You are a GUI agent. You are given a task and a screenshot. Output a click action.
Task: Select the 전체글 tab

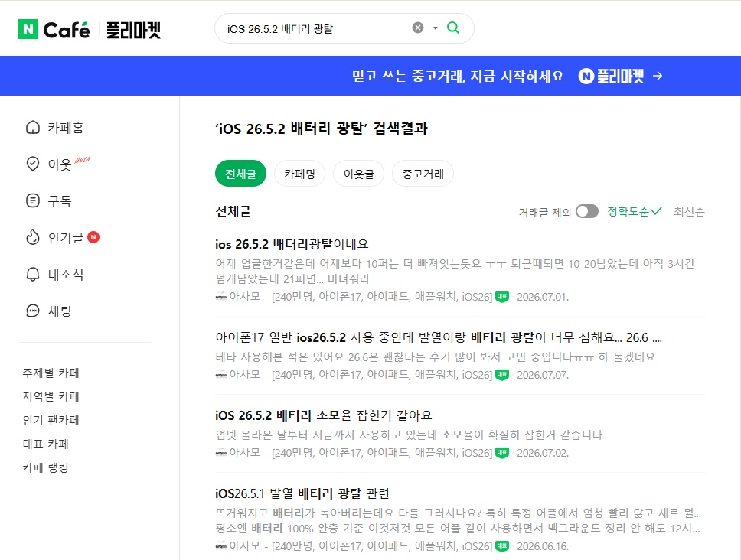tap(240, 174)
